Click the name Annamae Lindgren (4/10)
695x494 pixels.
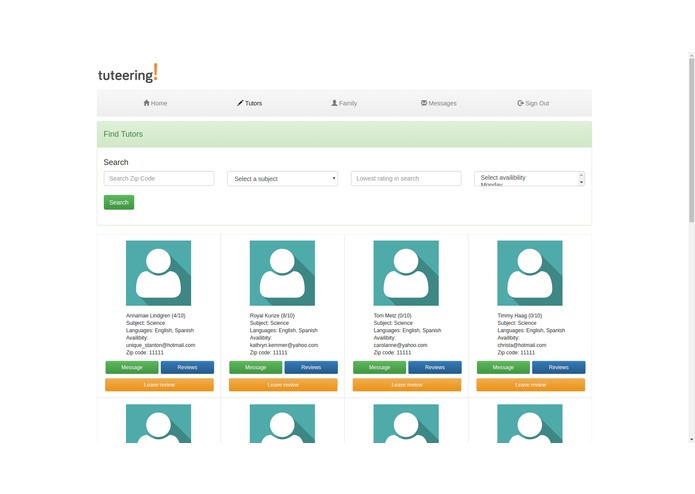156,315
